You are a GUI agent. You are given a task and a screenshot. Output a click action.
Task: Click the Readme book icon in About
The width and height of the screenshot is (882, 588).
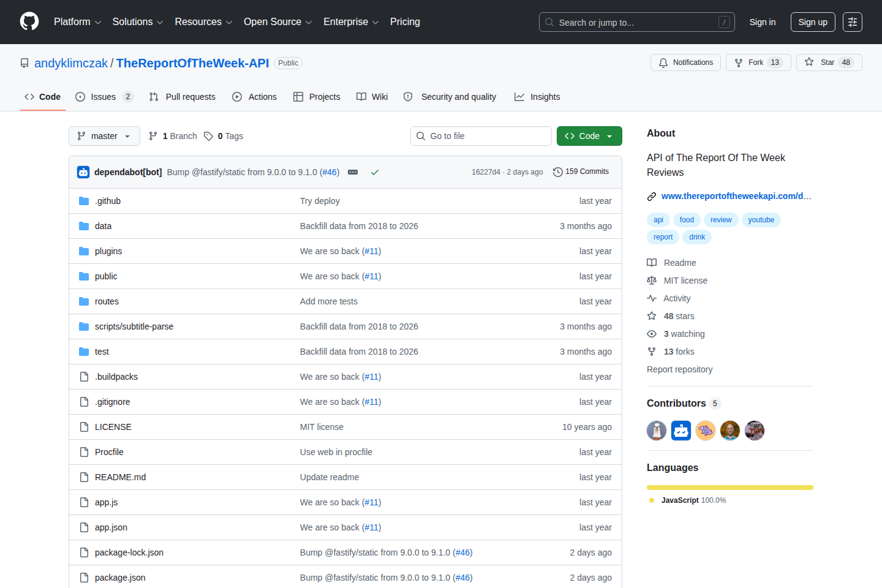coord(652,262)
